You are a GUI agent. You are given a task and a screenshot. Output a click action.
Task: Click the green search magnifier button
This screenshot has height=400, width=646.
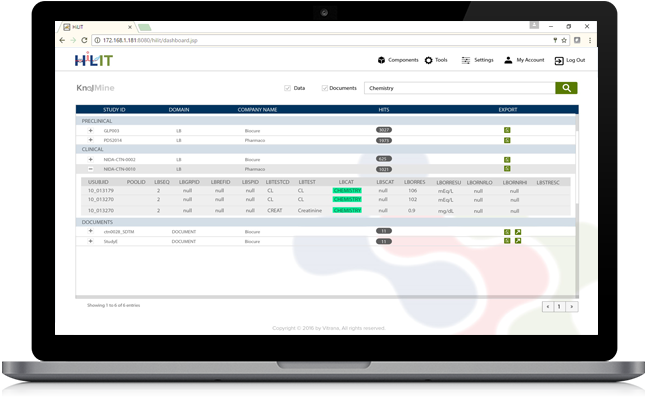pyautogui.click(x=567, y=88)
